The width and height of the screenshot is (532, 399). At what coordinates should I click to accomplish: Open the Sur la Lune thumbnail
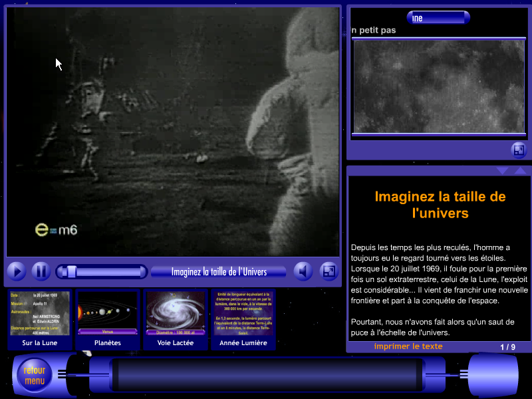tap(40, 319)
